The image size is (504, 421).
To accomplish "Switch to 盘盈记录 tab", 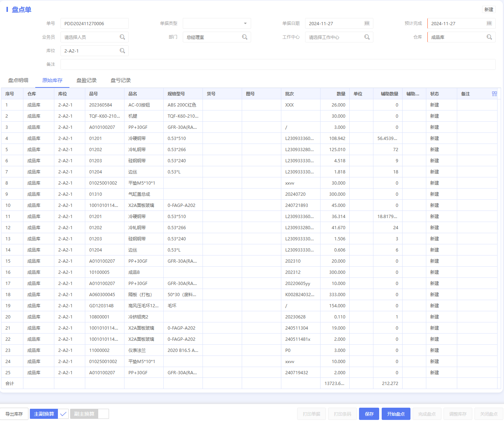I will [86, 80].
